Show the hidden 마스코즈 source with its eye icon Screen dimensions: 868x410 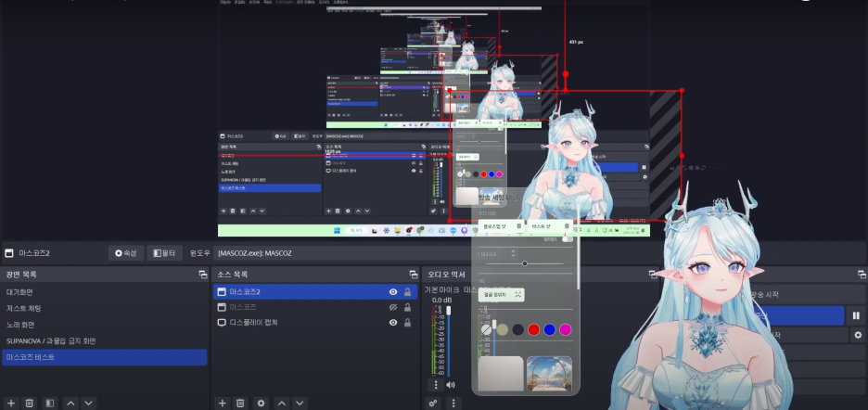click(x=393, y=307)
